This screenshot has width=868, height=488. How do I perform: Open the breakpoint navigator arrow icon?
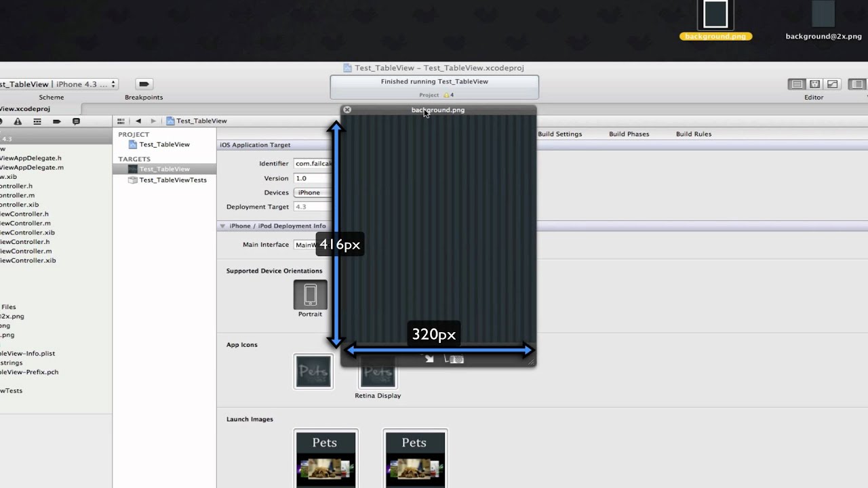57,121
